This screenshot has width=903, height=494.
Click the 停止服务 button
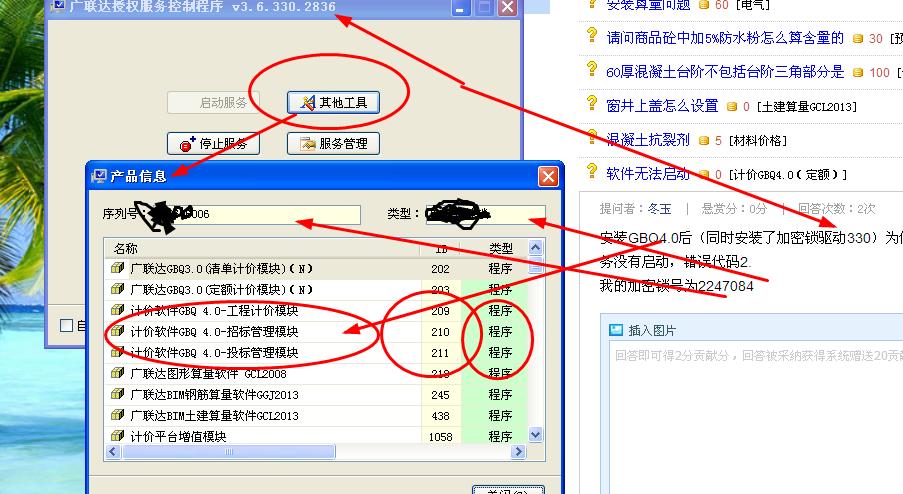coord(213,143)
